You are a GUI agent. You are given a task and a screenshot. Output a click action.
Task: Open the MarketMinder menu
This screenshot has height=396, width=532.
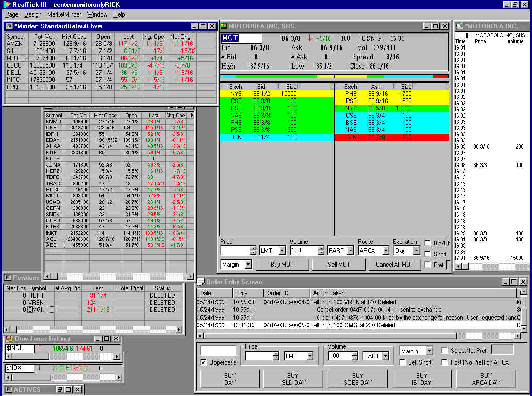[64, 14]
